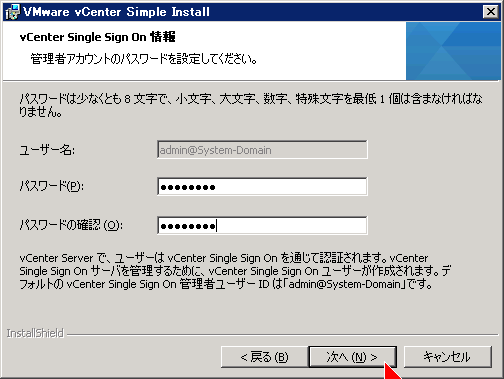Viewport: 504px width, 379px height.
Task: Cancel setup with the キャンセル button
Action: tap(448, 357)
